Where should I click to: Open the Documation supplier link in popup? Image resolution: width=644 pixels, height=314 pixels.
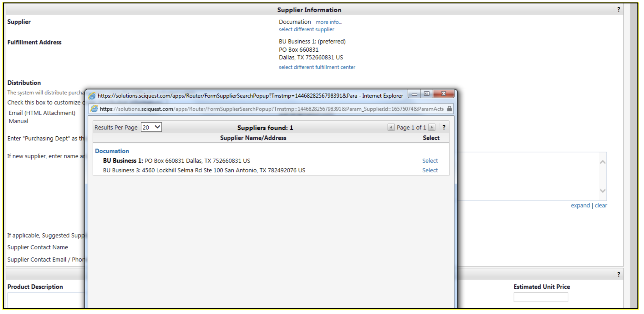pos(112,151)
